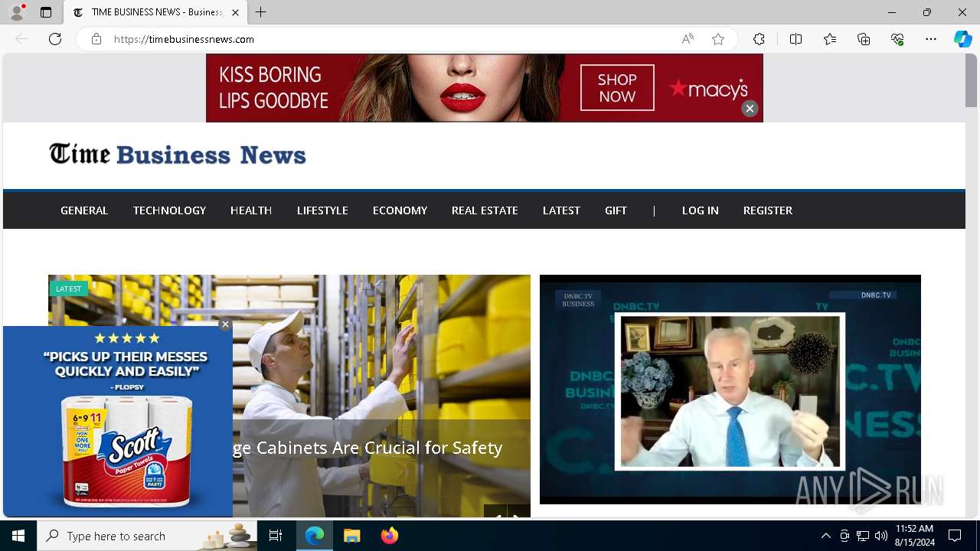Click the LOG IN link

701,210
